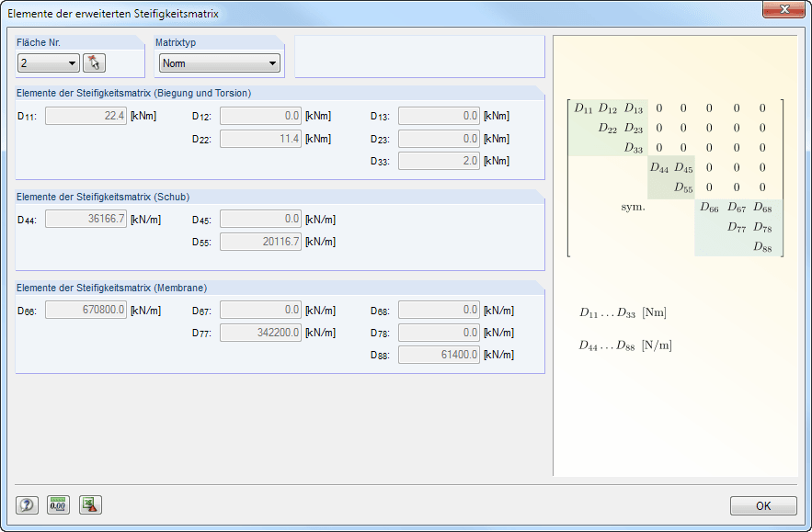
Task: Click the Excel export icon
Action: coord(90,504)
